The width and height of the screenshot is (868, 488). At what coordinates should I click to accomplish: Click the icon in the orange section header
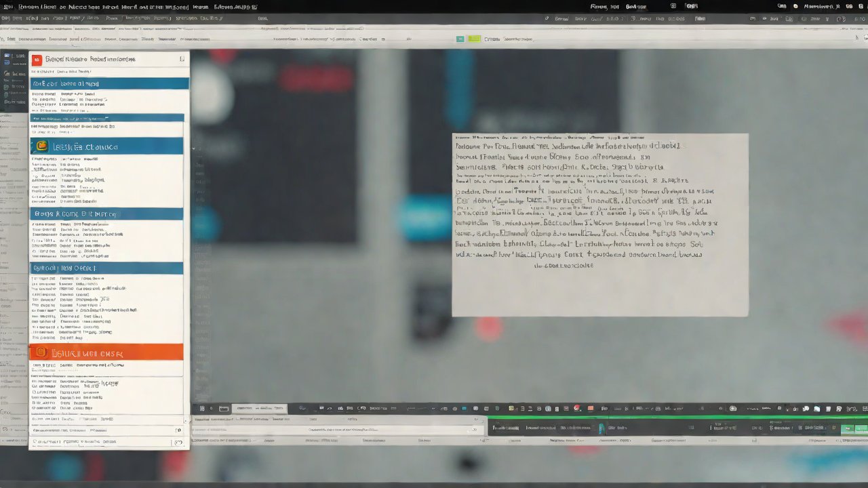41,352
